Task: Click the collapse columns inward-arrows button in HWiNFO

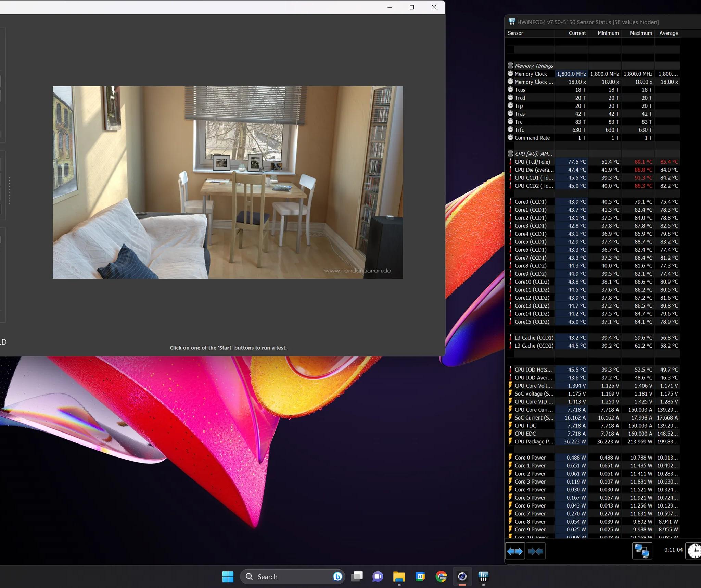Action: pyautogui.click(x=536, y=551)
